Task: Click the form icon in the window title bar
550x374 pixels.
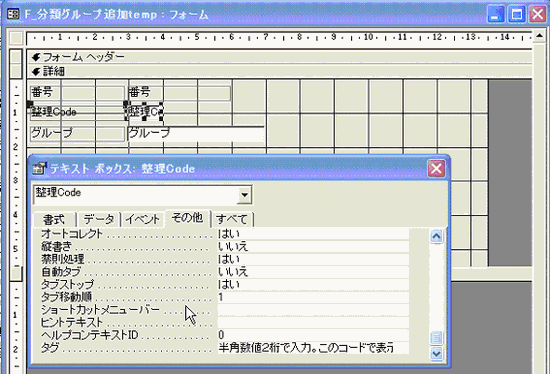Action: (x=14, y=14)
